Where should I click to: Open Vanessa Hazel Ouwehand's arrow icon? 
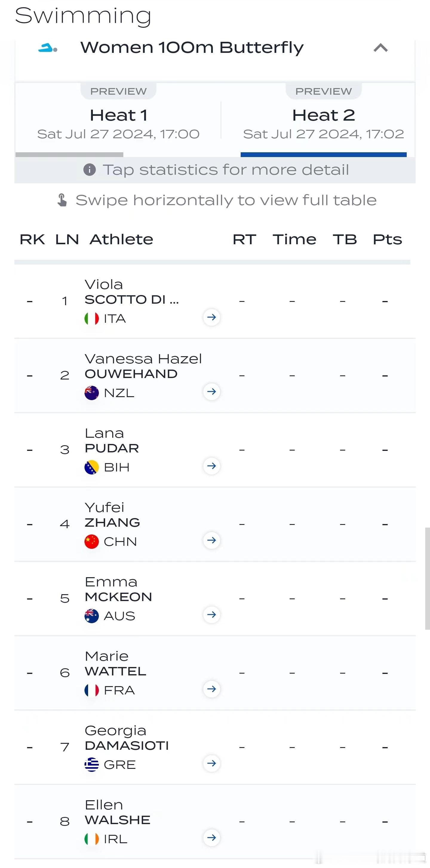coord(212,391)
